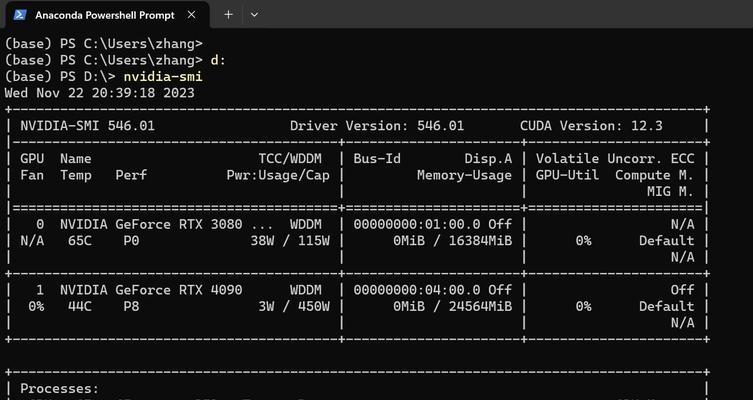Click the Processes: heading text
The width and height of the screenshot is (753, 400).
[x=60, y=388]
